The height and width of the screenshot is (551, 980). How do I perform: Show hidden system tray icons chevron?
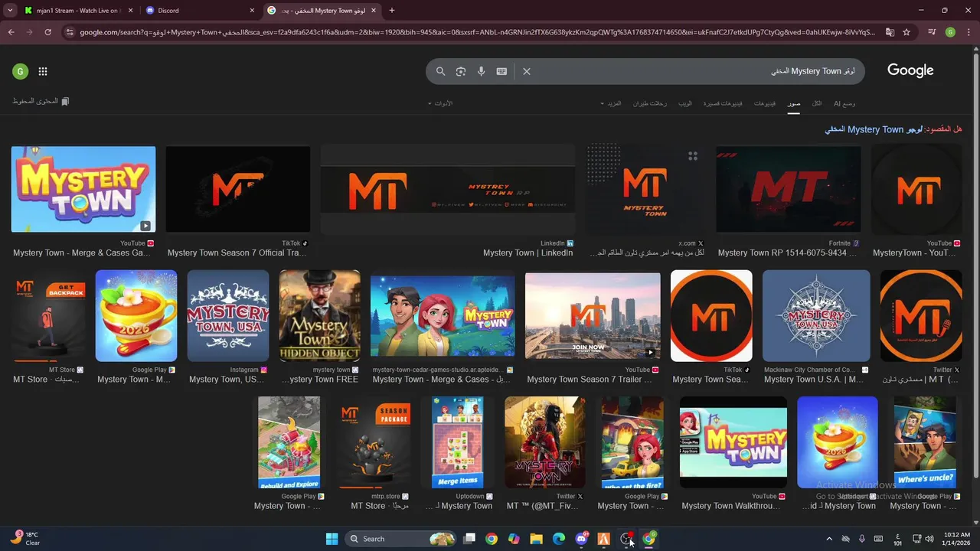tap(829, 539)
